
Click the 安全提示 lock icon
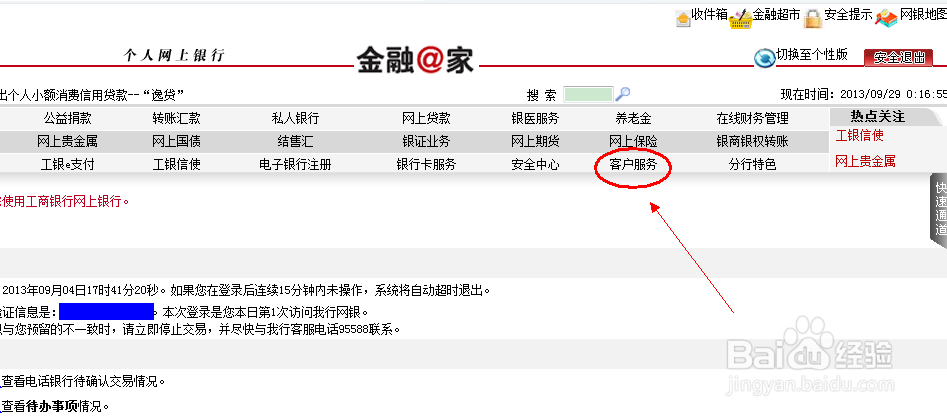point(814,18)
